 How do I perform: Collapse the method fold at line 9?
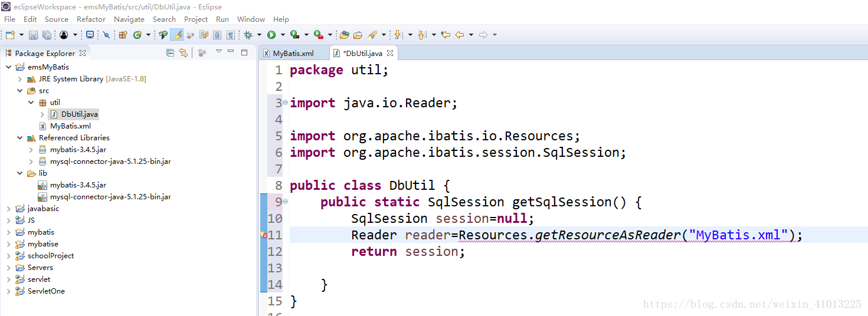pos(285,202)
